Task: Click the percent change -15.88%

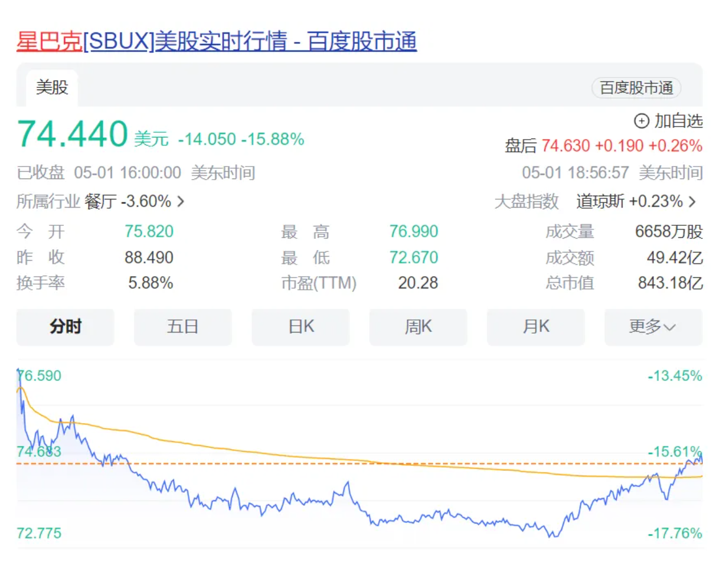Action: pyautogui.click(x=273, y=139)
